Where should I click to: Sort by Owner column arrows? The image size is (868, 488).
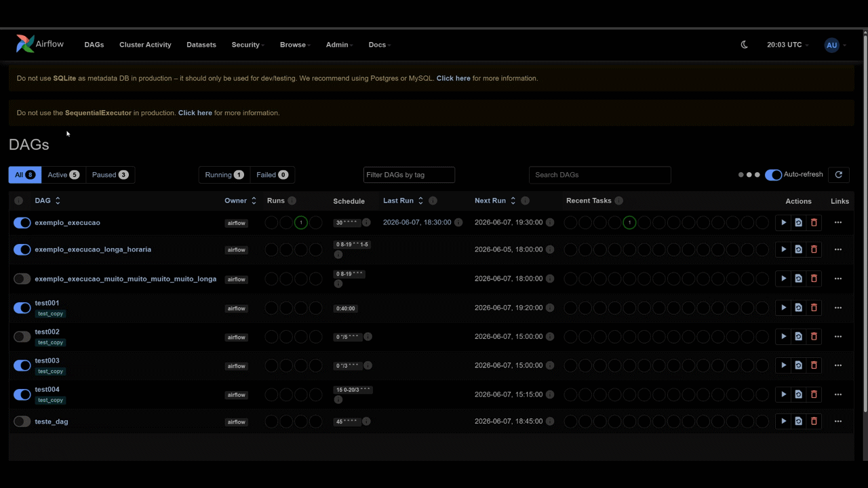[254, 201]
